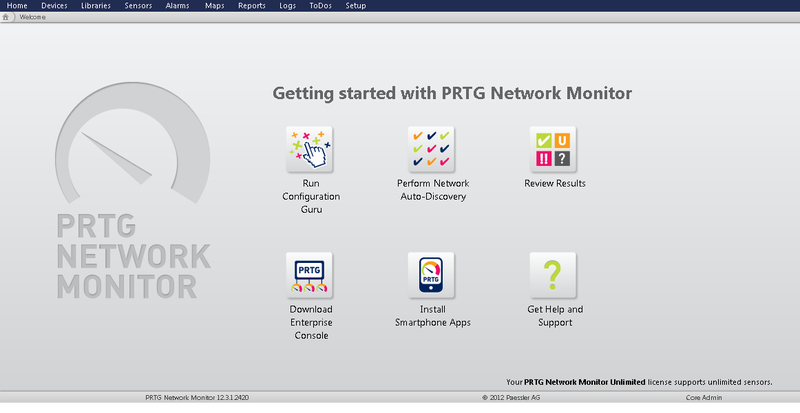Click the Install Smartphone Apps phone icon

(x=431, y=275)
